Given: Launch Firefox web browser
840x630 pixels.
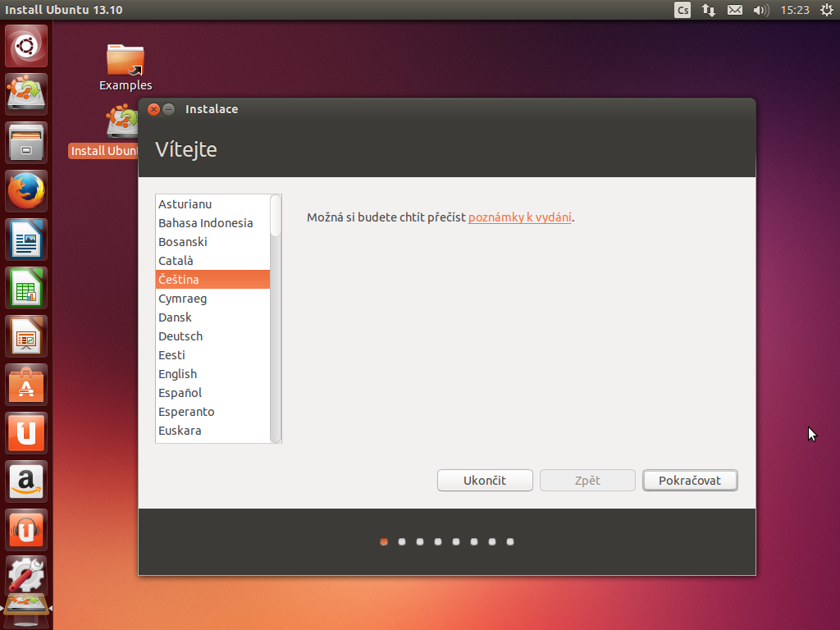Looking at the screenshot, I should pos(25,190).
